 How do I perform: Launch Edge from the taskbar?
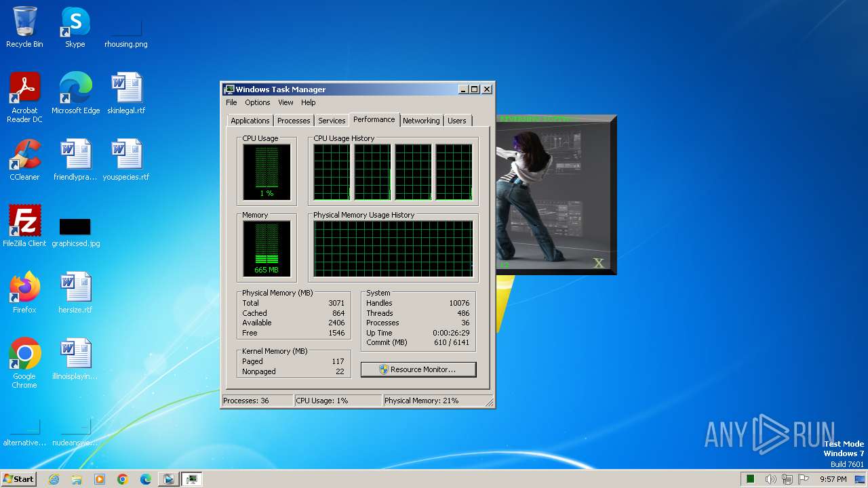point(146,479)
